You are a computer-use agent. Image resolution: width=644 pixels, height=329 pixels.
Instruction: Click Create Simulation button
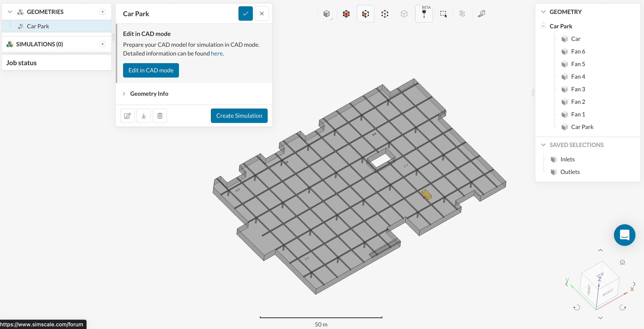click(239, 116)
